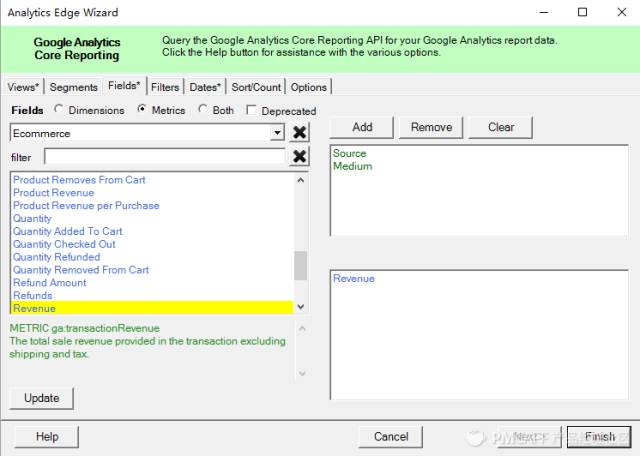Viewport: 640px width, 456px height.
Task: Select the Dimensions radio button
Action: (x=59, y=109)
